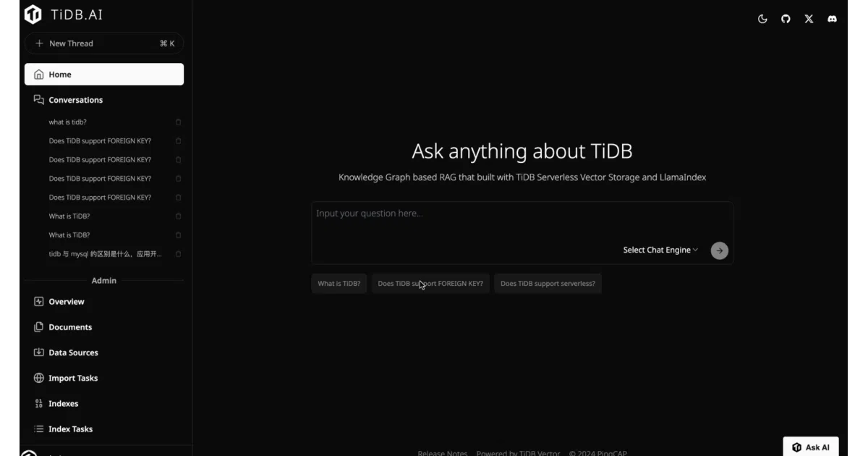Open the GitHub icon link
The width and height of the screenshot is (868, 456).
(x=786, y=19)
